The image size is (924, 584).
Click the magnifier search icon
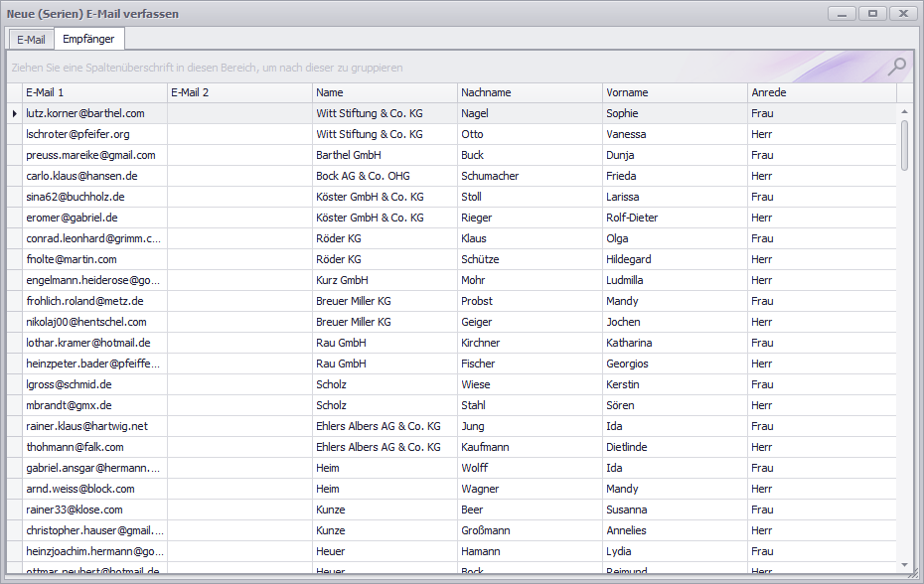(897, 67)
